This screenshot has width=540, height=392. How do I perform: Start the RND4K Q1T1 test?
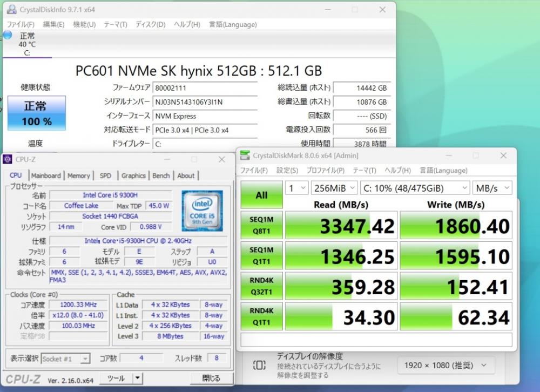(261, 316)
